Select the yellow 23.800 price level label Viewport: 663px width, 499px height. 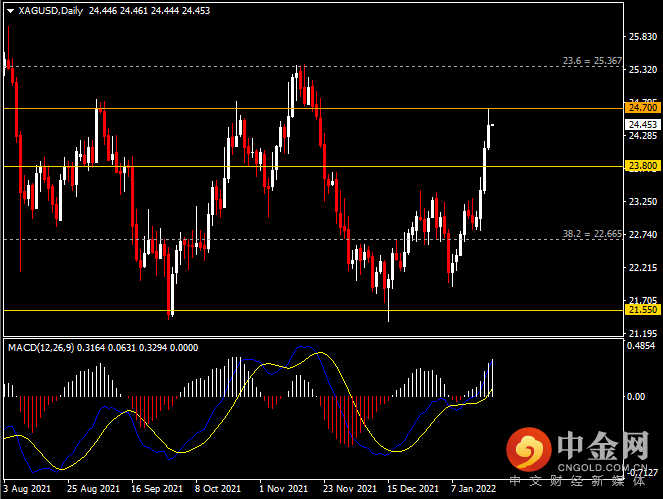pos(642,166)
